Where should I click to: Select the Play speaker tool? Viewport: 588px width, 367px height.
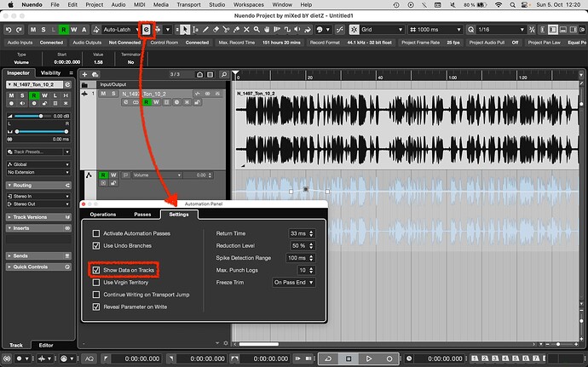(297, 30)
